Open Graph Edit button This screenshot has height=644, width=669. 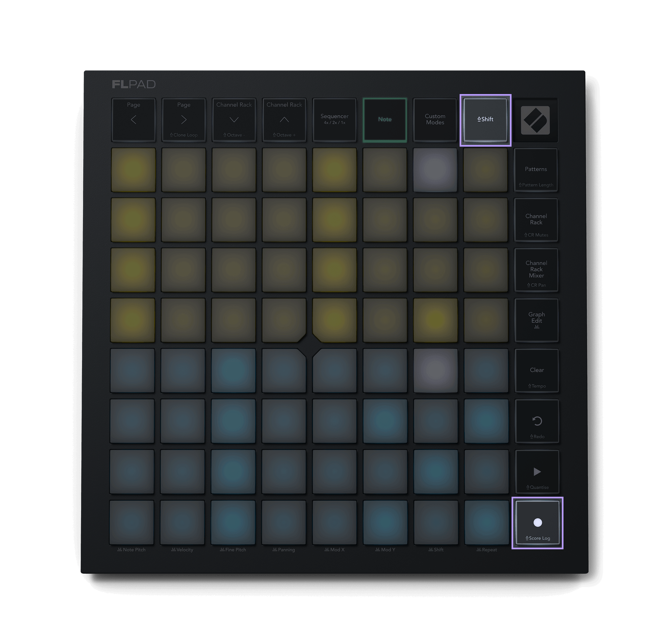click(537, 320)
